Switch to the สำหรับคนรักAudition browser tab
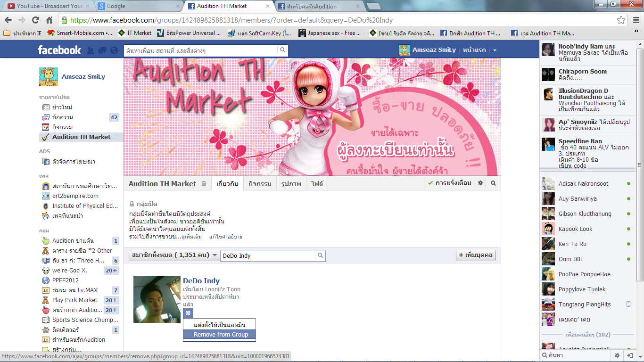 pos(318,6)
